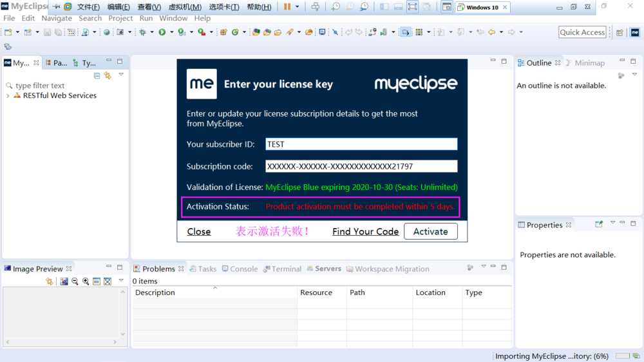This screenshot has height=362, width=644.
Task: Click the colored grid toolbar icon
Action: click(419, 32)
